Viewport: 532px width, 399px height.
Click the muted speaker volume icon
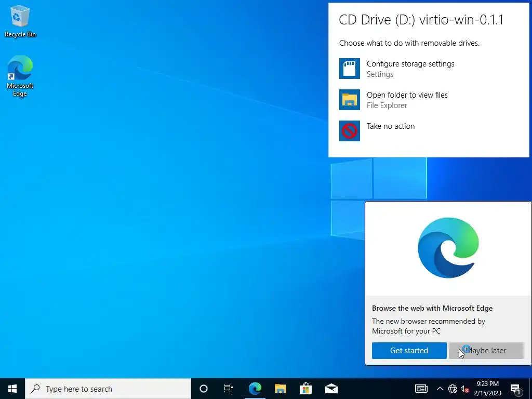pyautogui.click(x=464, y=389)
